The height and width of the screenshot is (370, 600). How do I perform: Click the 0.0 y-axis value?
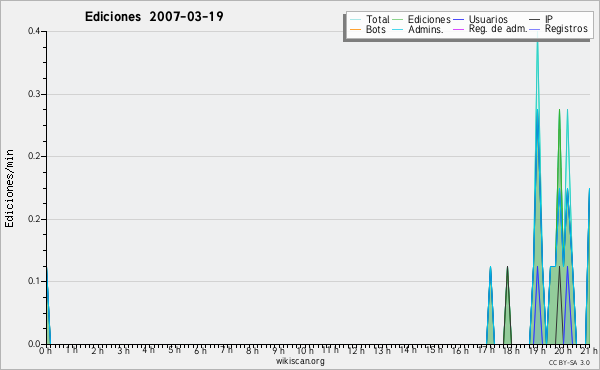(x=34, y=344)
